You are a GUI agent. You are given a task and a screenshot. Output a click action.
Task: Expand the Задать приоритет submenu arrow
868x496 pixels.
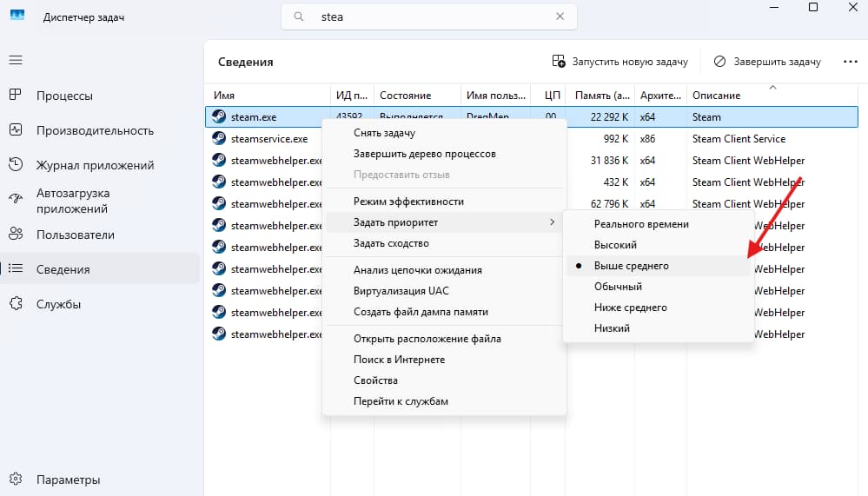click(x=552, y=222)
